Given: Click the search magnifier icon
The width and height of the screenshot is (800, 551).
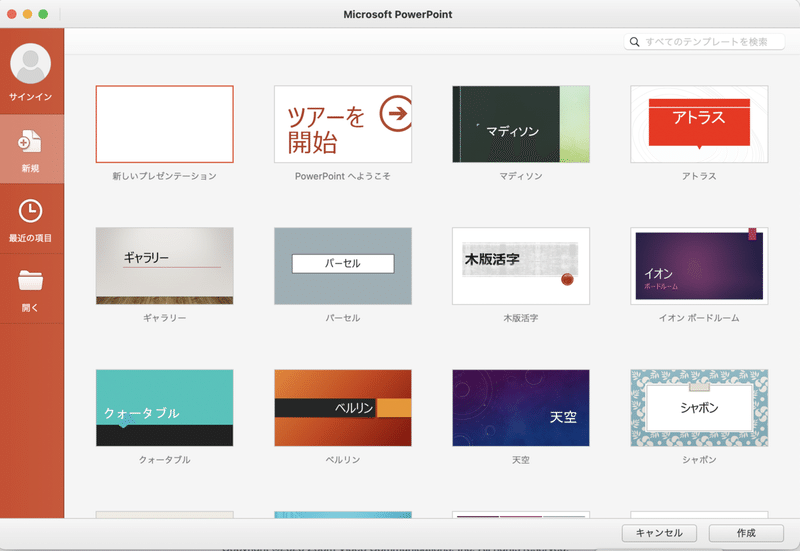Looking at the screenshot, I should (x=634, y=42).
